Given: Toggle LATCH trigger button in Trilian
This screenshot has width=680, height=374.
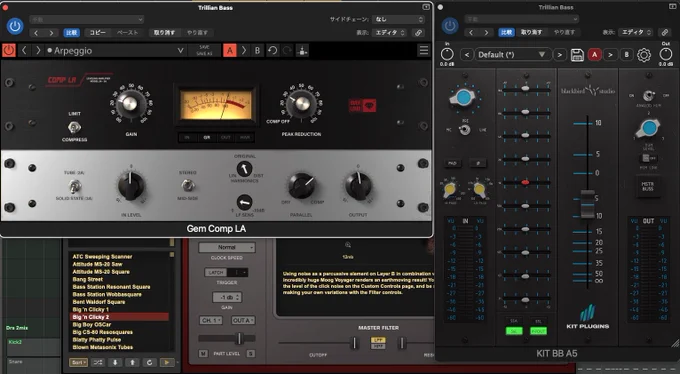Looking at the screenshot, I should 216,272.
